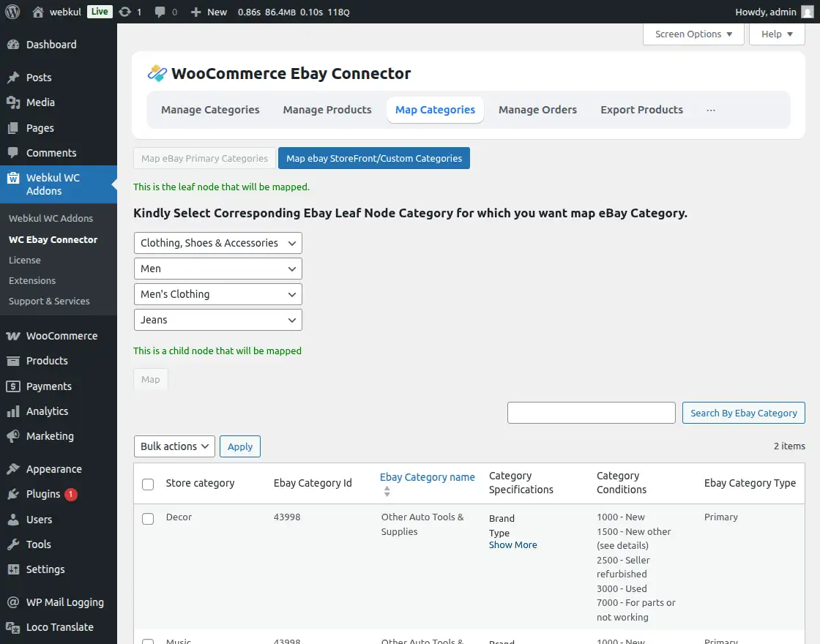820x644 pixels.
Task: Open the Bulk actions dropdown
Action: pyautogui.click(x=175, y=446)
